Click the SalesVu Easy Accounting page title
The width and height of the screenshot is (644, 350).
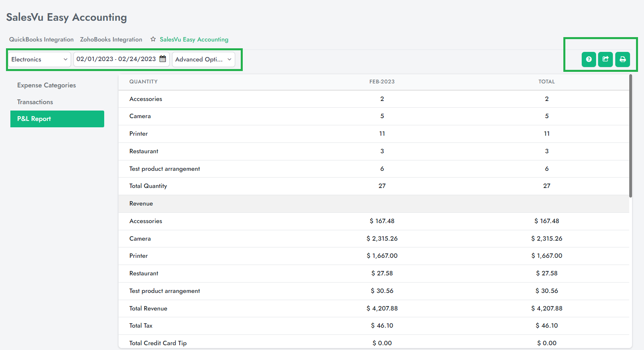click(67, 18)
